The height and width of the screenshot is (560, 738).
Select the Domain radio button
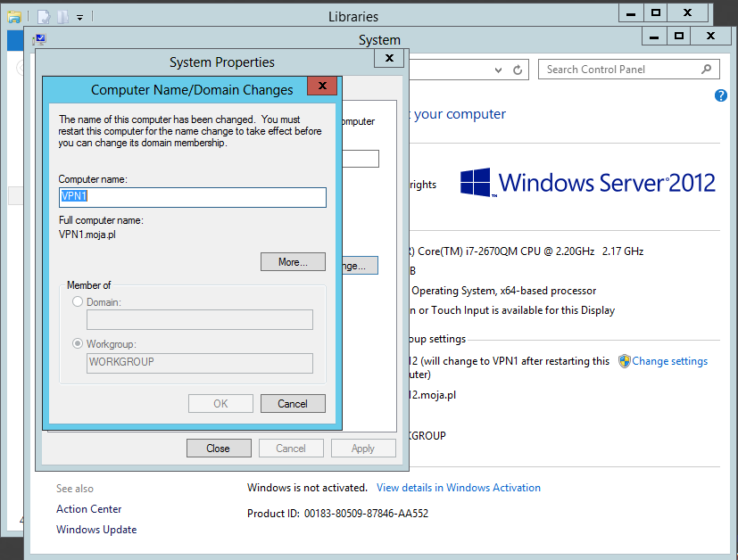coord(78,302)
